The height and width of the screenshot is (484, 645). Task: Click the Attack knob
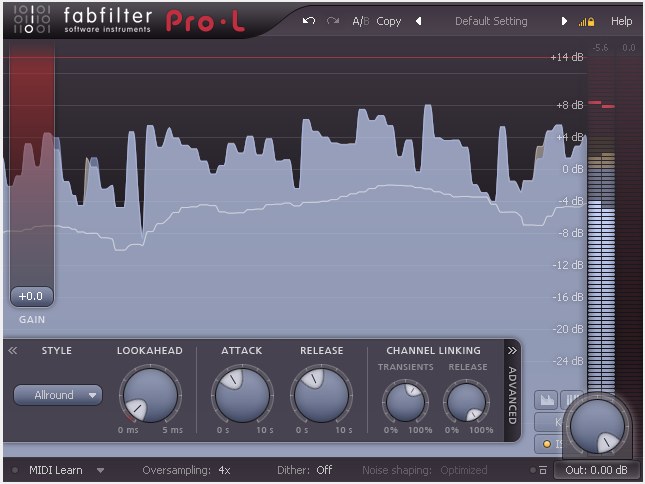(x=242, y=395)
